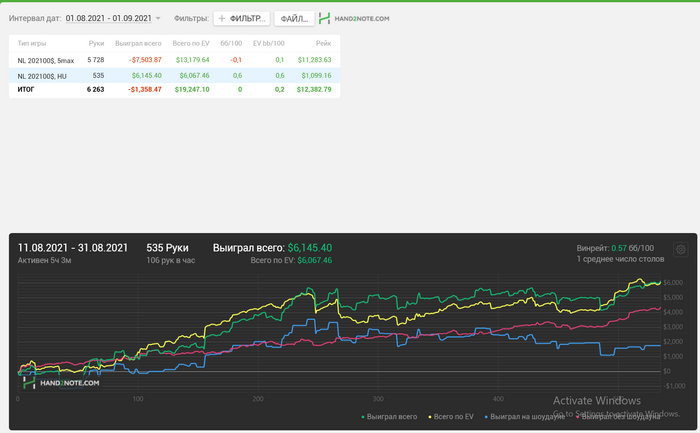Sort by бб/100 column header
This screenshot has width=700, height=433.
click(231, 43)
